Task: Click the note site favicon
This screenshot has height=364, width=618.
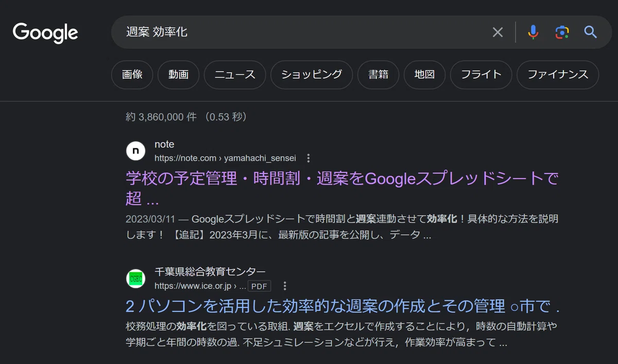Action: click(135, 151)
